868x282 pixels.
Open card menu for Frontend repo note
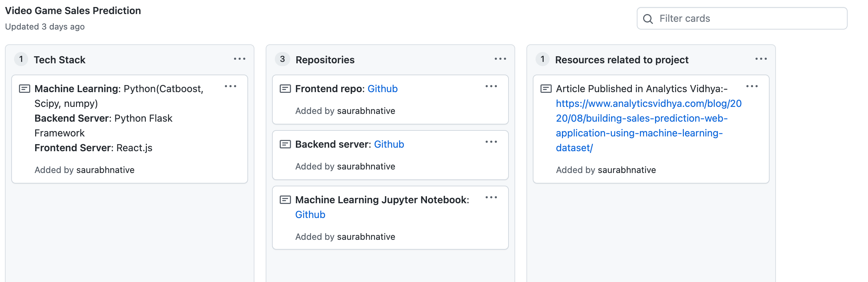pyautogui.click(x=491, y=86)
